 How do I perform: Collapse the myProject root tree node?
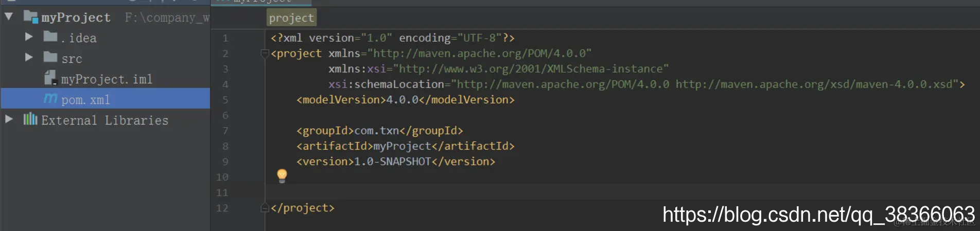click(x=8, y=16)
